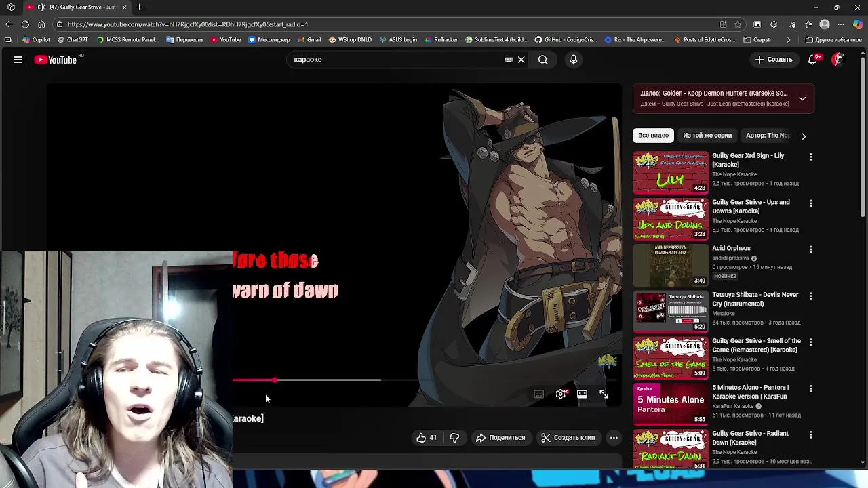Open Radiant Dawn karaoke title
This screenshot has height=488, width=868.
tap(750, 438)
